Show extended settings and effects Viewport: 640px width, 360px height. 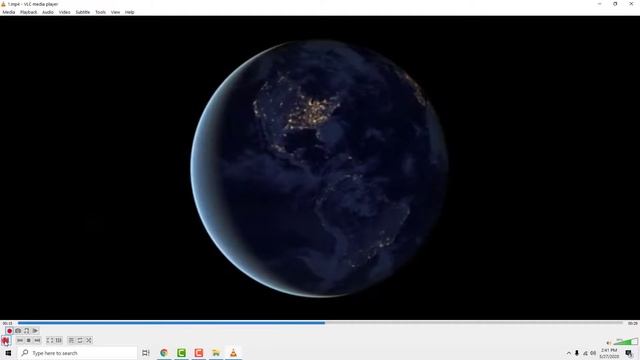pos(59,340)
